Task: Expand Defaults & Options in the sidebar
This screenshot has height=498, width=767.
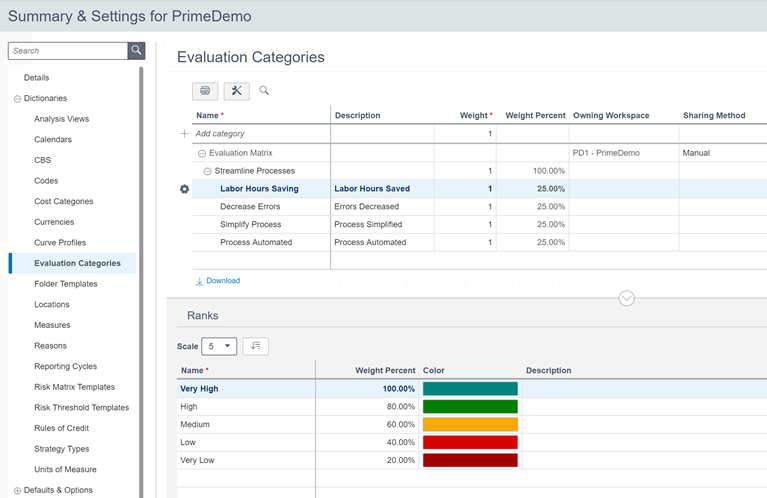Action: coord(17,490)
